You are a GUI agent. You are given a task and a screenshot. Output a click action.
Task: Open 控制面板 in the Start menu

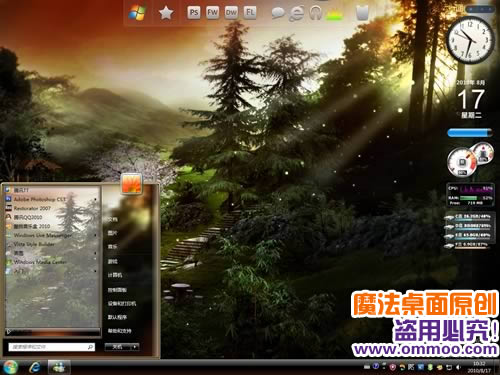click(117, 290)
